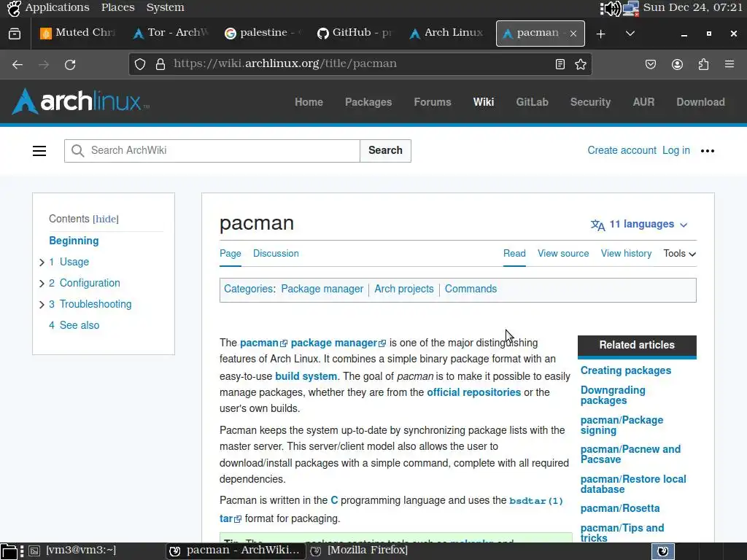Viewport: 747px width, 560px height.
Task: Click the Log in link
Action: click(x=676, y=150)
